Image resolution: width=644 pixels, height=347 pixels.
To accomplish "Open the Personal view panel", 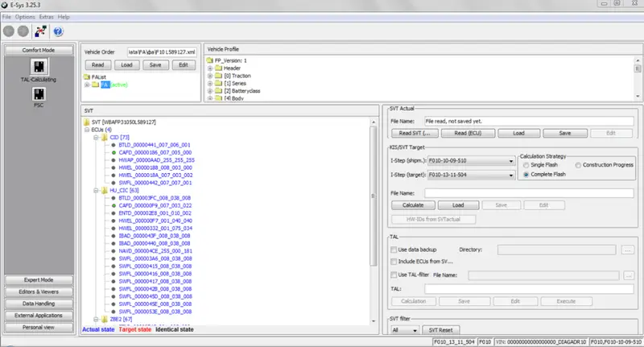I will coord(39,328).
